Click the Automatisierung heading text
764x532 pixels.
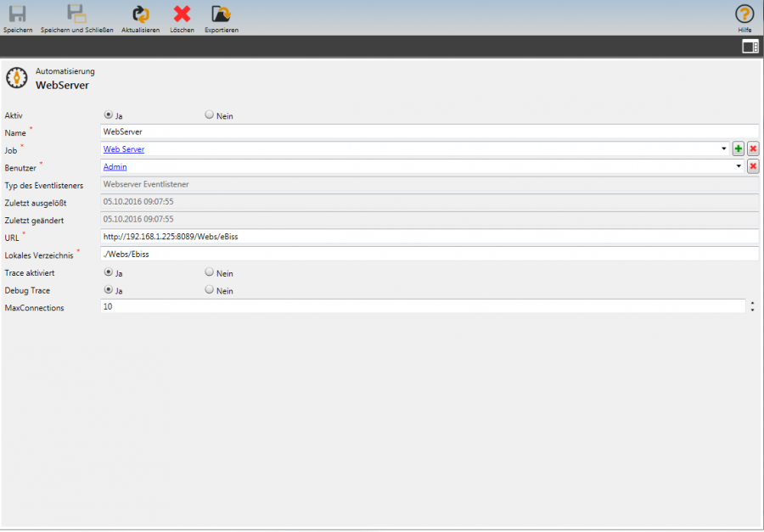(x=65, y=71)
